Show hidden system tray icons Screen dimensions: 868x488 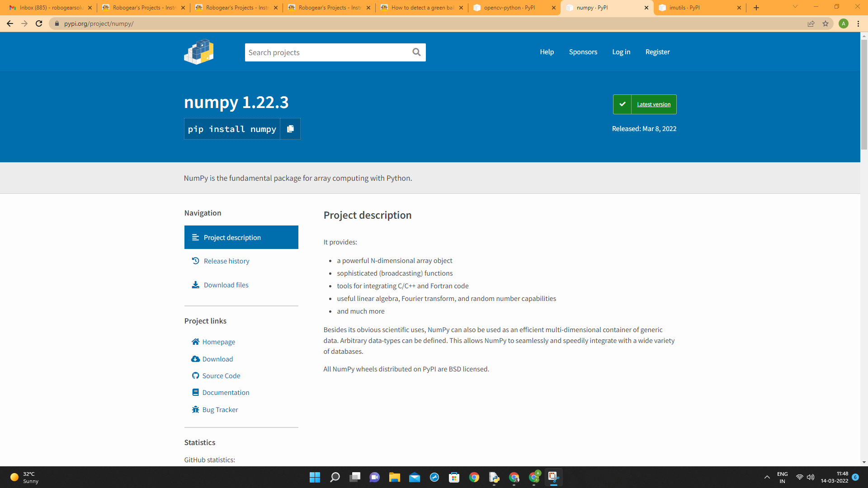point(767,477)
